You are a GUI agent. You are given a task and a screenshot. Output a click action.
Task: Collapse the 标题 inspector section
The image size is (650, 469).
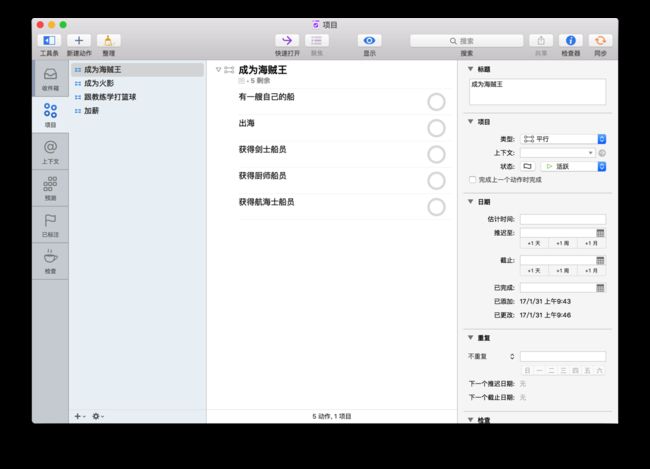click(x=471, y=69)
